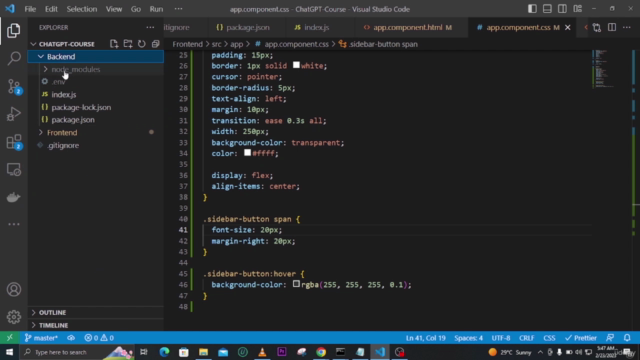Open the .env file

coord(59,82)
